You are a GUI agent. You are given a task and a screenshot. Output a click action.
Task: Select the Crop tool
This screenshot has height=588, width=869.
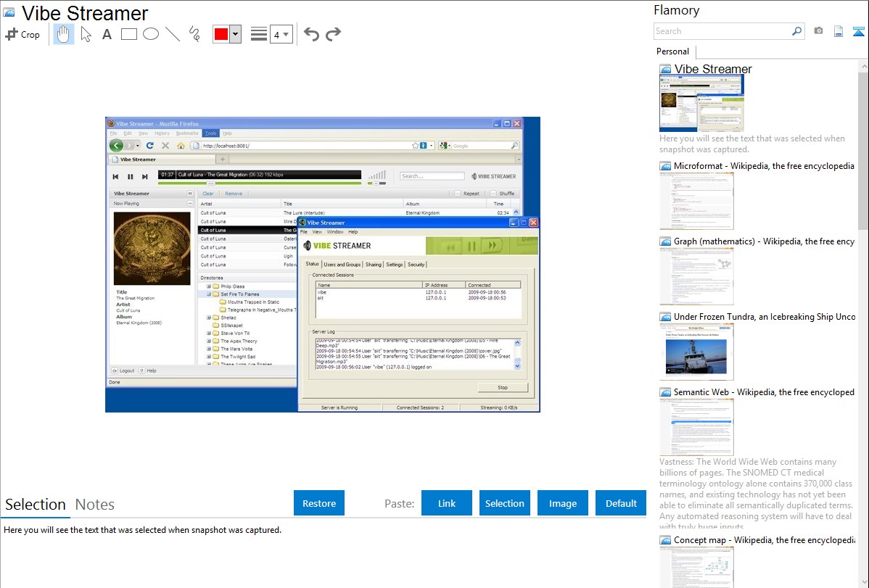tap(22, 34)
